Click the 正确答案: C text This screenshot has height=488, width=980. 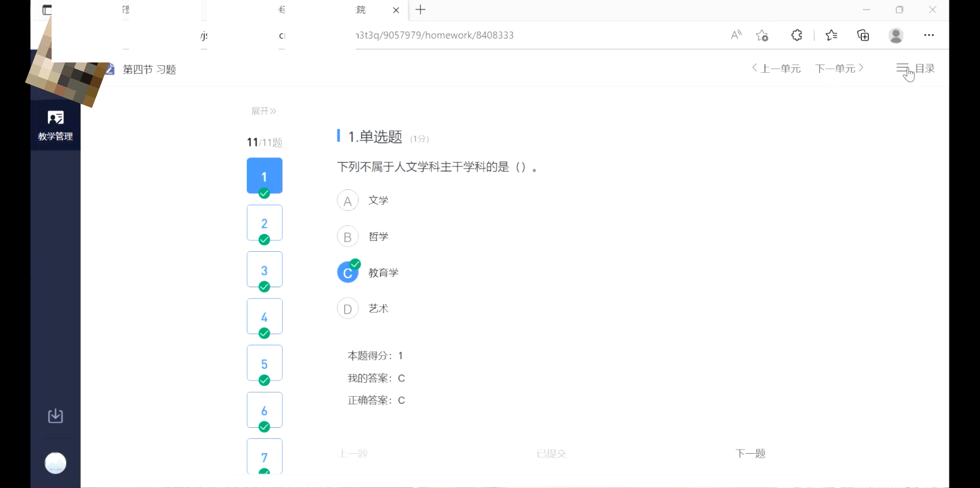point(376,400)
